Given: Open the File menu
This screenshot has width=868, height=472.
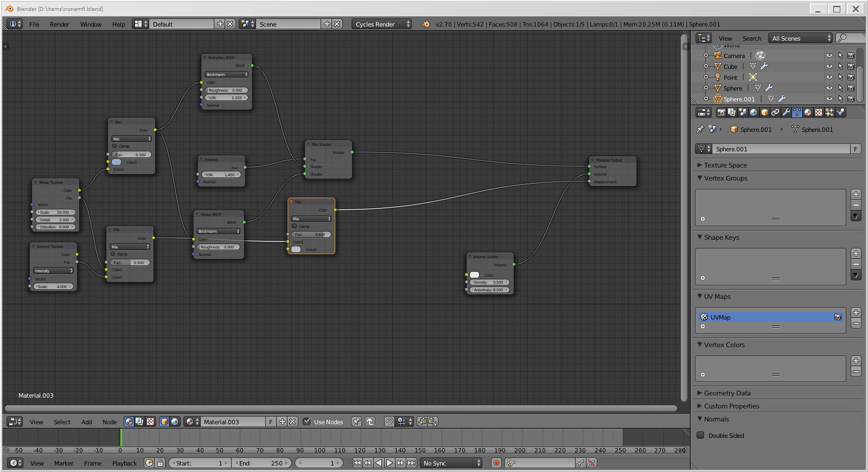Looking at the screenshot, I should point(34,24).
